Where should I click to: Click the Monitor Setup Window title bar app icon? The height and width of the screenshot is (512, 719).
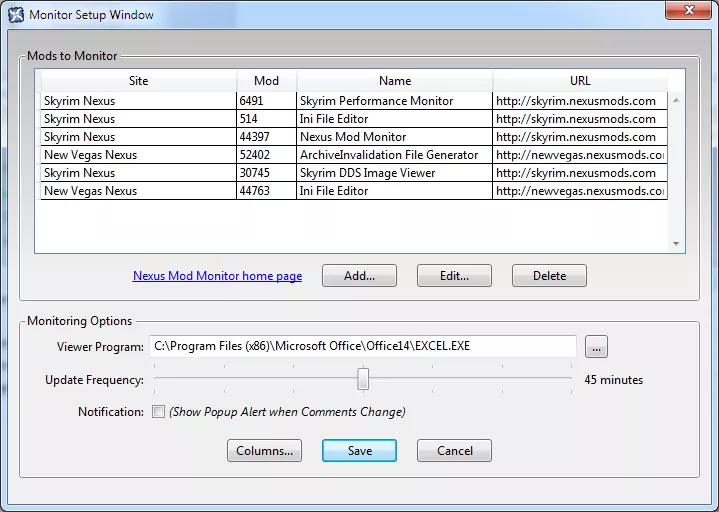coord(16,15)
